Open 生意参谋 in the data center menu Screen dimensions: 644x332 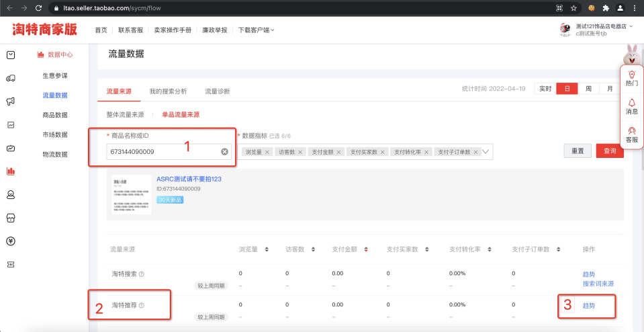click(x=54, y=75)
